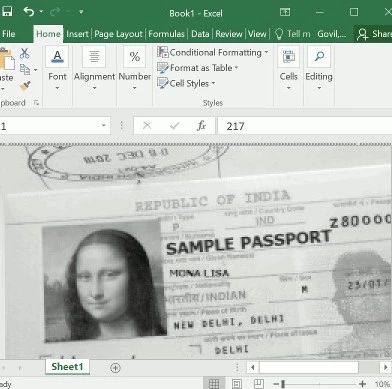Click the zoom slider handle
Image resolution: width=392 pixels, height=389 pixels.
[x=283, y=384]
